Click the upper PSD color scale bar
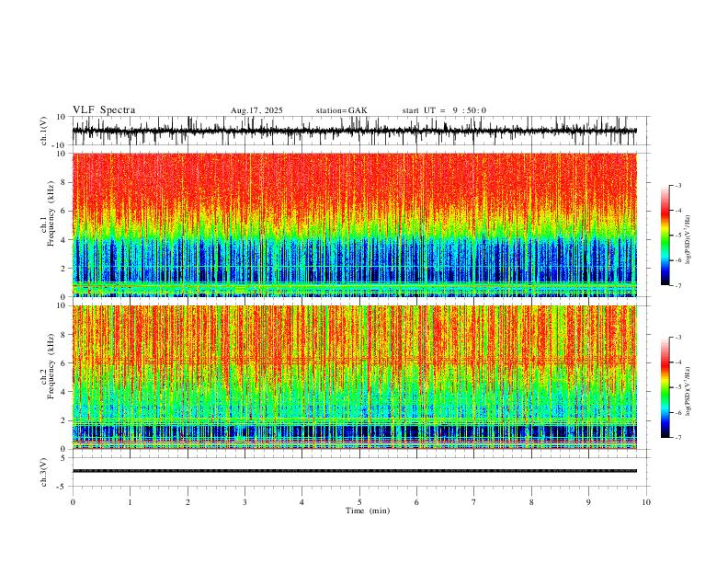The height and width of the screenshot is (563, 728). click(x=665, y=236)
